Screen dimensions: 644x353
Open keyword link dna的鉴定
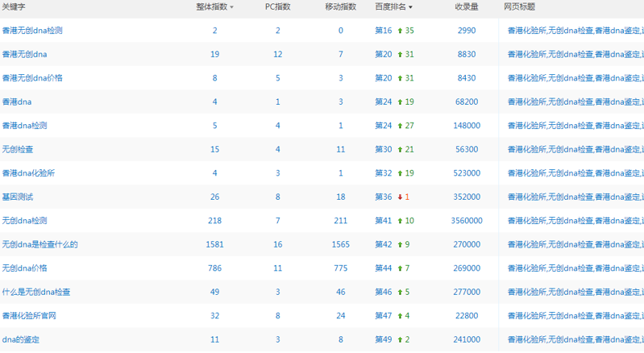click(x=20, y=340)
